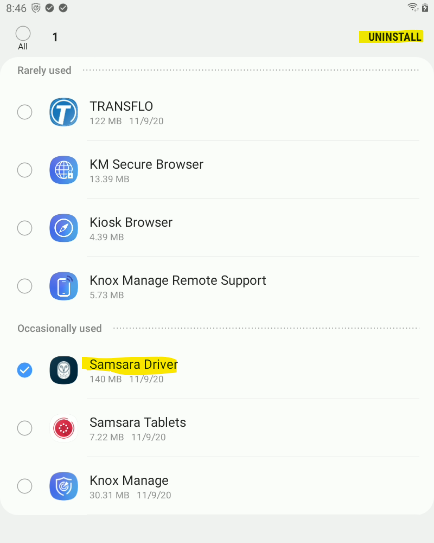Uncheck the Samsara Driver checkbox

(x=25, y=370)
